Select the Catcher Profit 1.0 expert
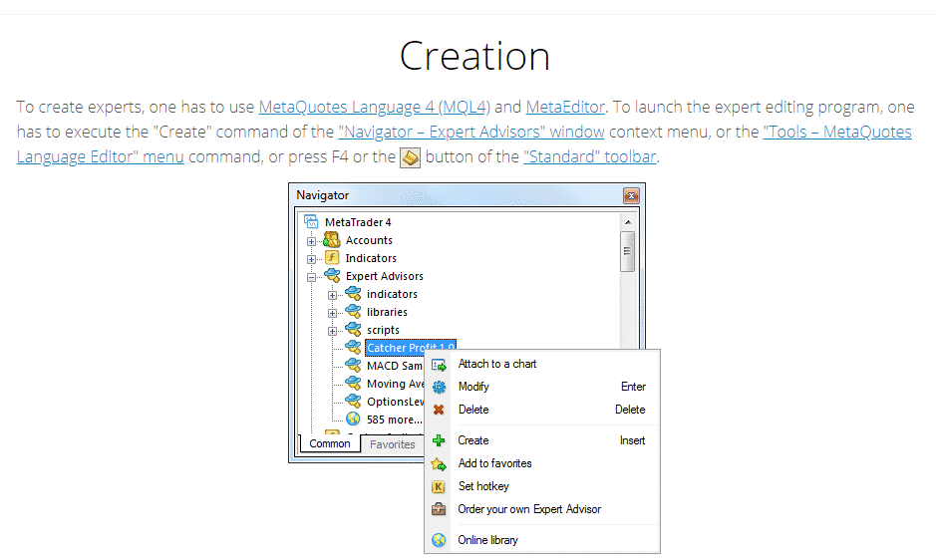 coord(410,348)
